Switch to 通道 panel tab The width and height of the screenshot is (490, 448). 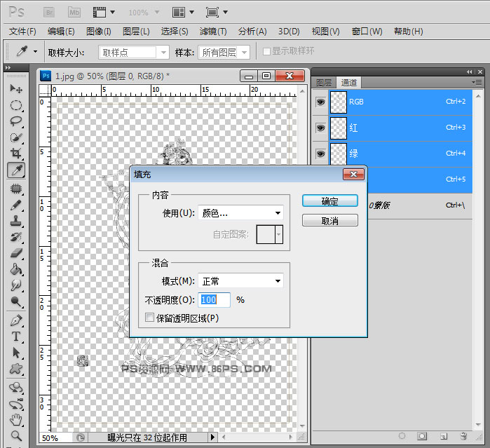(x=349, y=83)
